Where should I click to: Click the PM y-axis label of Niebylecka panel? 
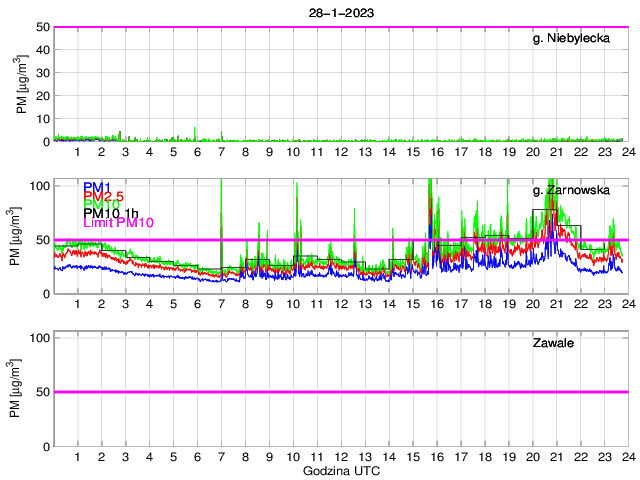point(20,84)
